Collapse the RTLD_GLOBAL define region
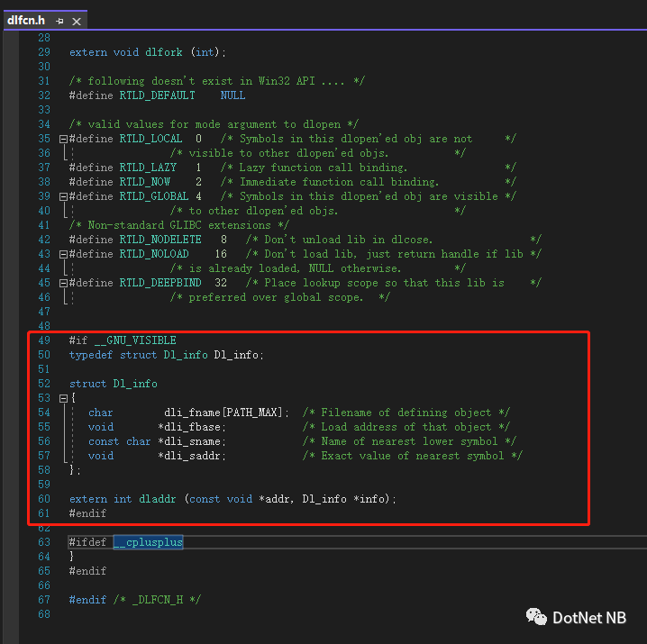Image resolution: width=647 pixels, height=644 pixels. [63, 196]
